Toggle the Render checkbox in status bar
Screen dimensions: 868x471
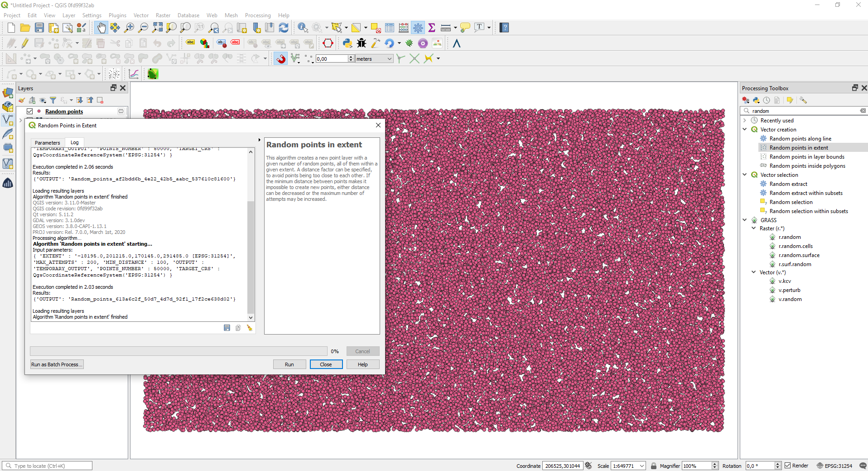click(788, 466)
